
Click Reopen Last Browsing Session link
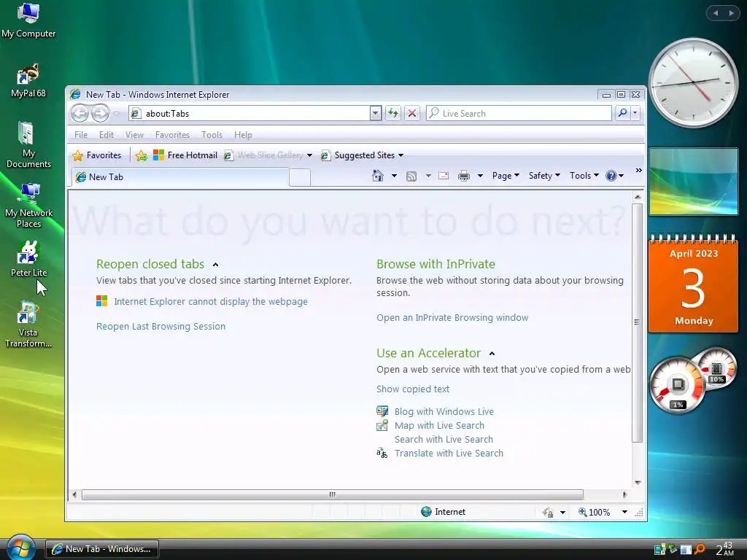[160, 326]
